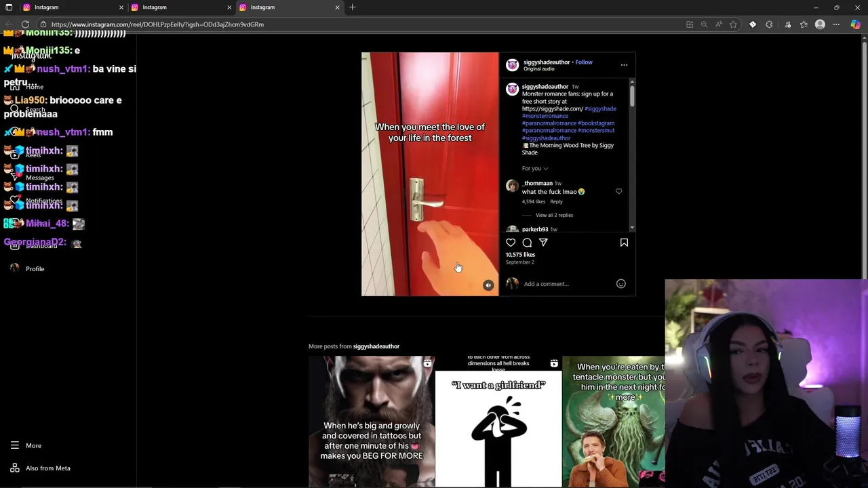Screen dimensions: 868x488
Task: View 4,594 likes on _thommaan's comment
Action: click(534, 202)
